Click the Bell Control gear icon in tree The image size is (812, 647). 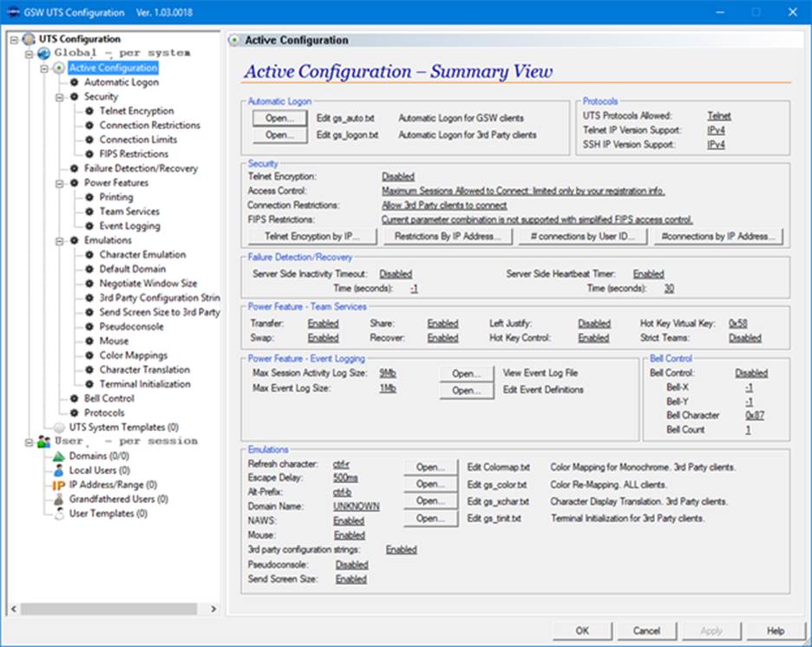(x=74, y=399)
